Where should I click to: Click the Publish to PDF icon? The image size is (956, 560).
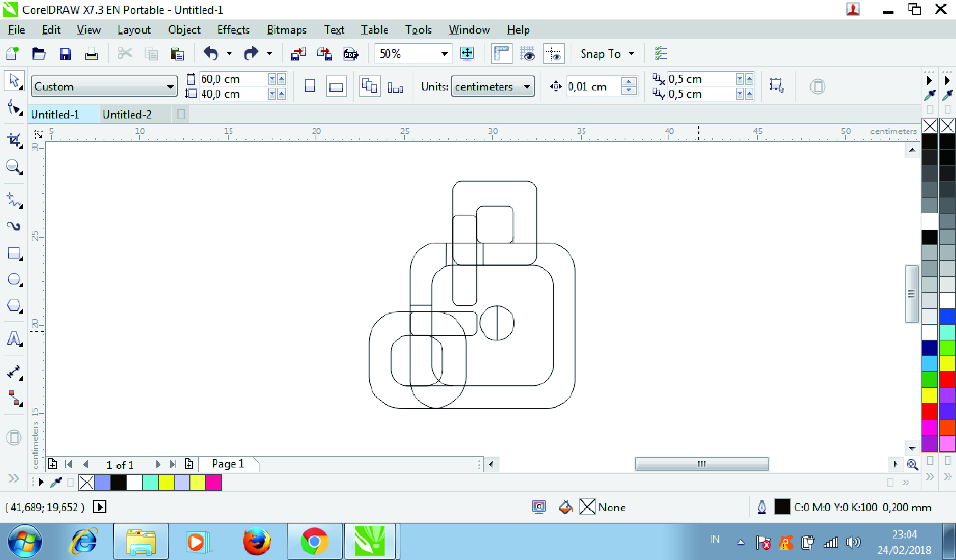tap(350, 54)
